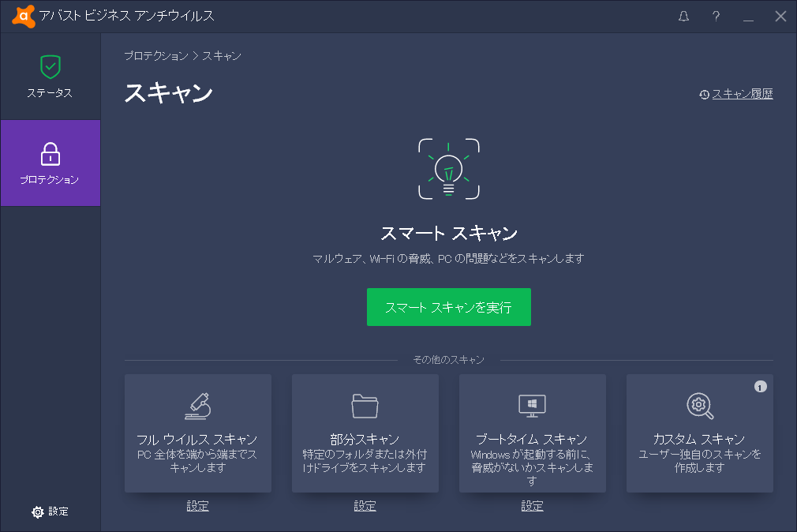Click the その他のスキャン section label
This screenshot has height=532, width=797.
(x=449, y=360)
